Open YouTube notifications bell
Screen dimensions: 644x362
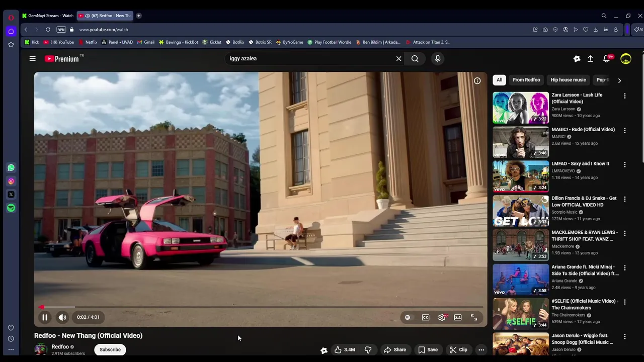[x=607, y=59]
